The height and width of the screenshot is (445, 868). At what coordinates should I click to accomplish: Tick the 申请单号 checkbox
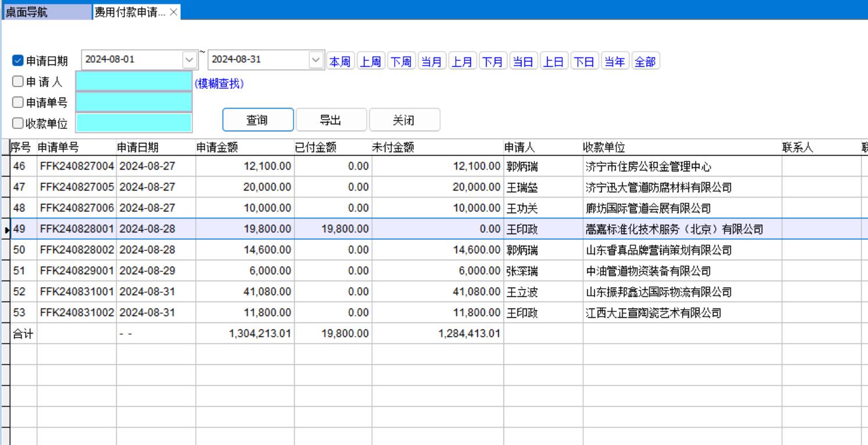(x=17, y=103)
